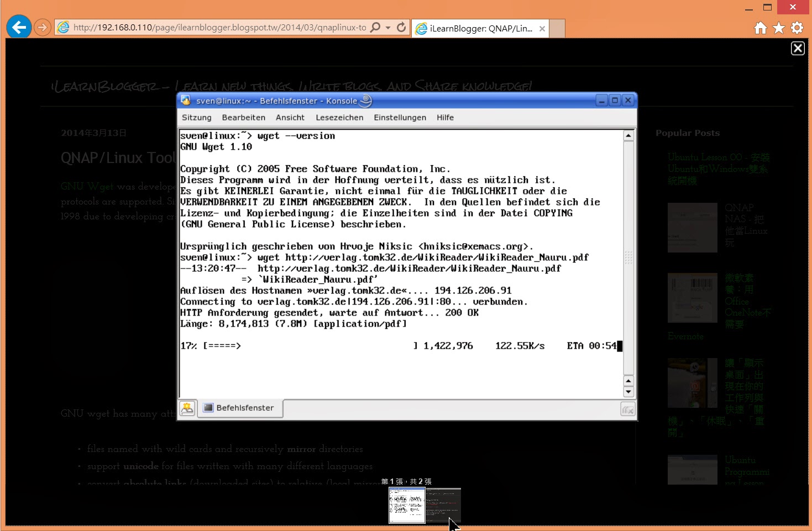The width and height of the screenshot is (812, 531).
Task: Click the iLearnBlogger blog header title
Action: [292, 86]
